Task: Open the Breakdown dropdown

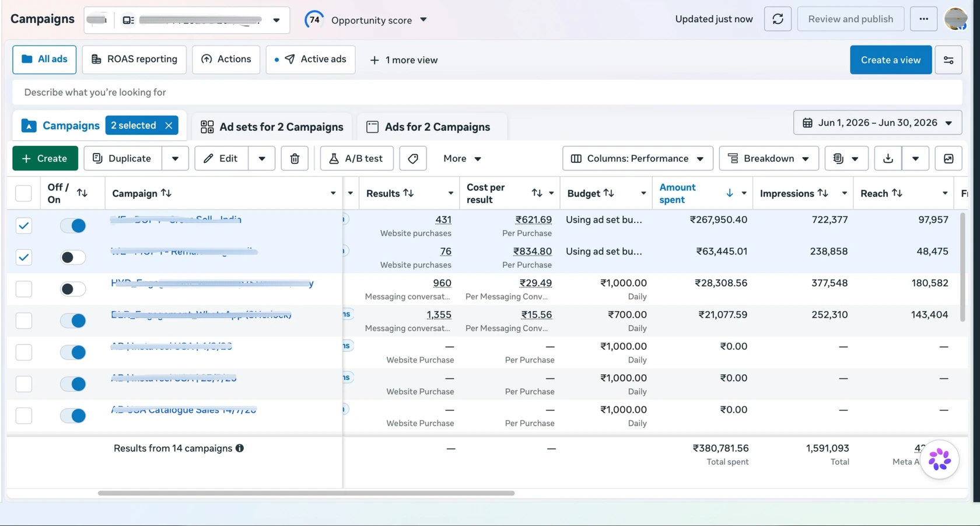Action: [769, 159]
